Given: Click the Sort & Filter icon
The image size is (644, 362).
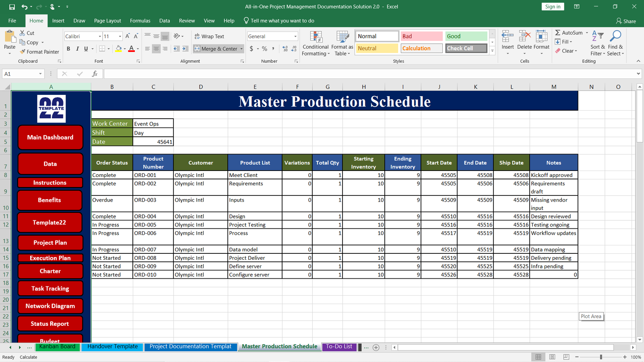Looking at the screenshot, I should click(598, 36).
